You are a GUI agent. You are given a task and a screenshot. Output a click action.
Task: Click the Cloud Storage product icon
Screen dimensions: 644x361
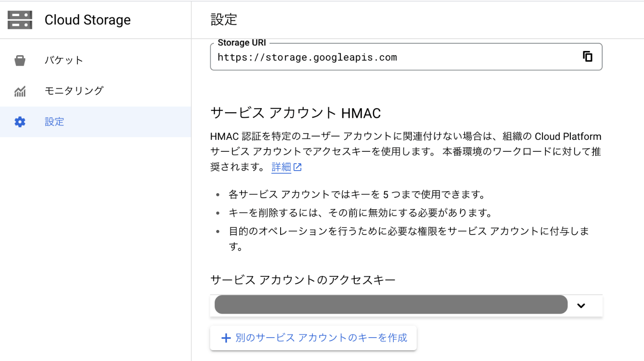tap(20, 20)
